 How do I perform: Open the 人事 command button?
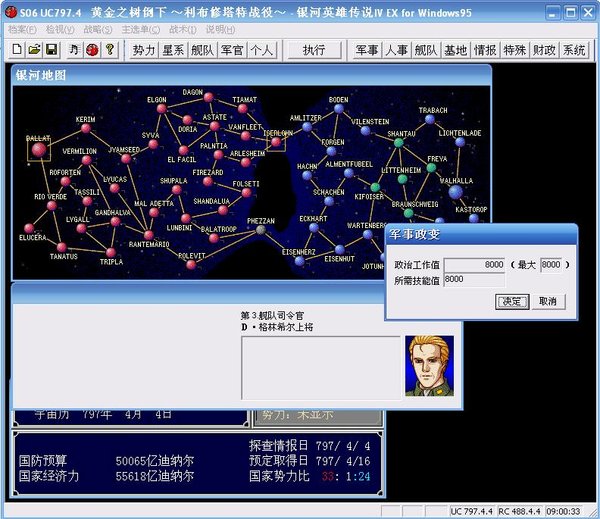pos(396,50)
